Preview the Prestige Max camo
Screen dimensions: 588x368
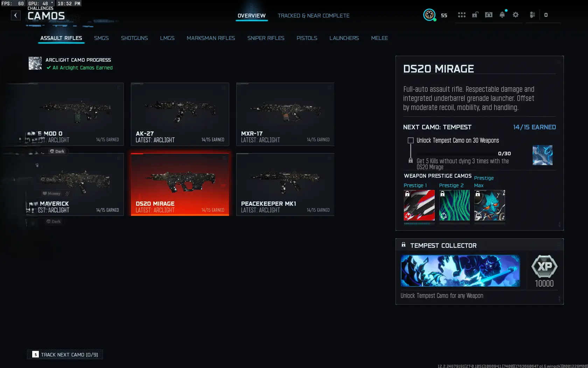pyautogui.click(x=490, y=205)
